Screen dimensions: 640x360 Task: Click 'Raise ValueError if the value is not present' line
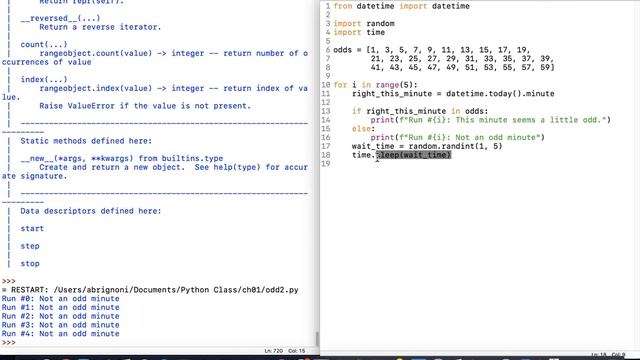145,106
